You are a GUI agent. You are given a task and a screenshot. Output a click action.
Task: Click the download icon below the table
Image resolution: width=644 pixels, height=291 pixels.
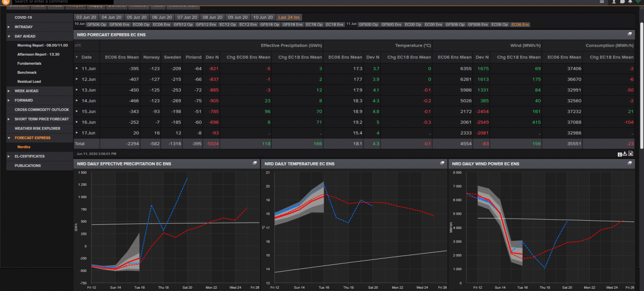(x=625, y=154)
